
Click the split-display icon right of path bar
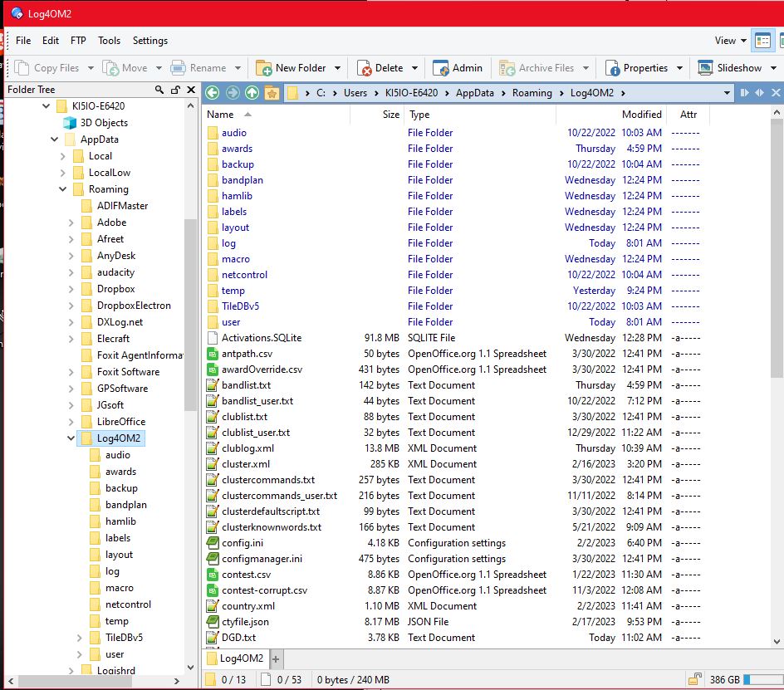(x=744, y=92)
